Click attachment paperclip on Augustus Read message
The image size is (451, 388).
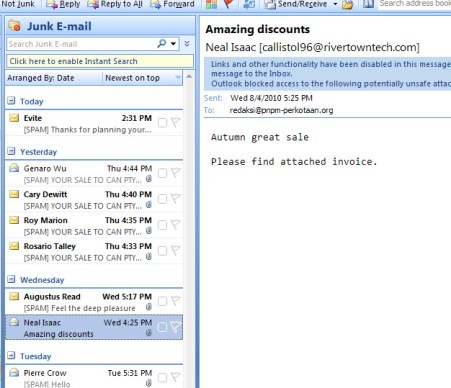(149, 307)
